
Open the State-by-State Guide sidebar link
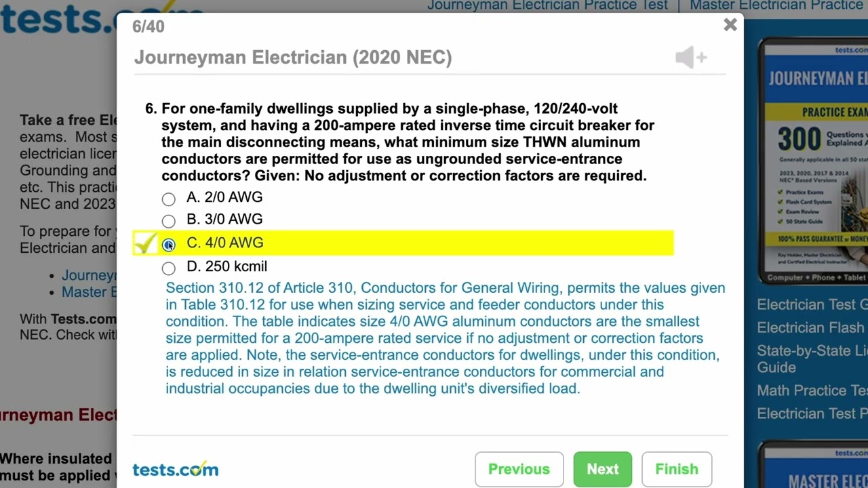point(812,359)
